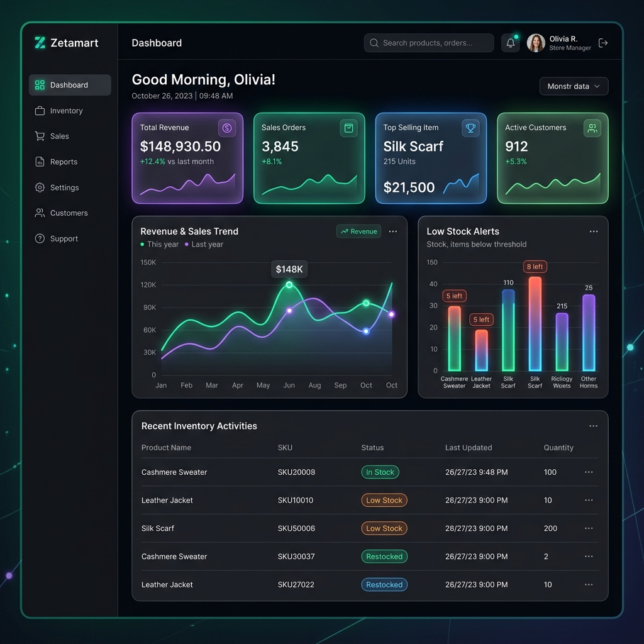Click the 8 left alert label
This screenshot has height=644, width=644.
pos(535,267)
